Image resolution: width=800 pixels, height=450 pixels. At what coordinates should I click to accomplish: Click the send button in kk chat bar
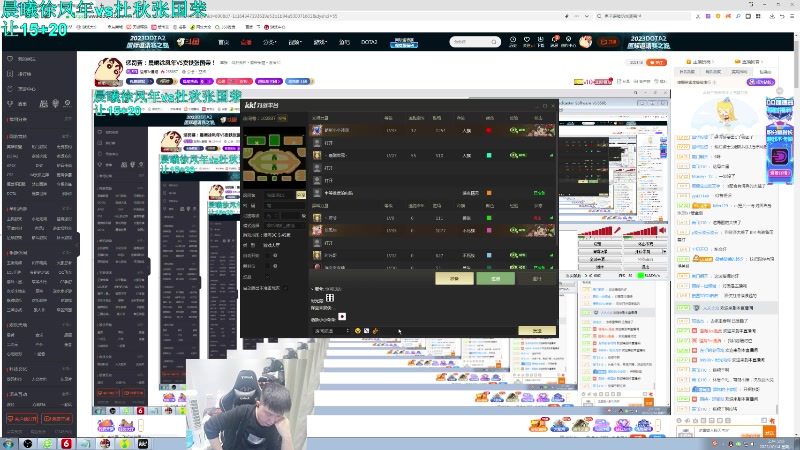[537, 331]
